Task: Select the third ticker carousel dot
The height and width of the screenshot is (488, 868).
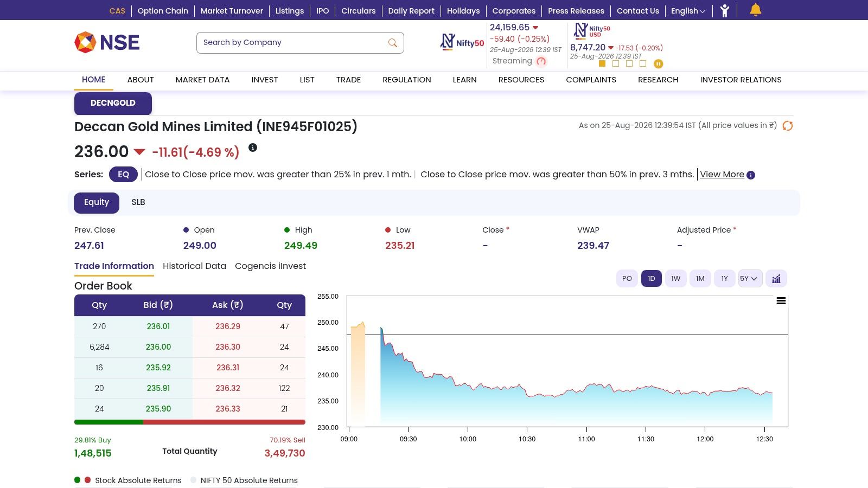Action: point(629,63)
